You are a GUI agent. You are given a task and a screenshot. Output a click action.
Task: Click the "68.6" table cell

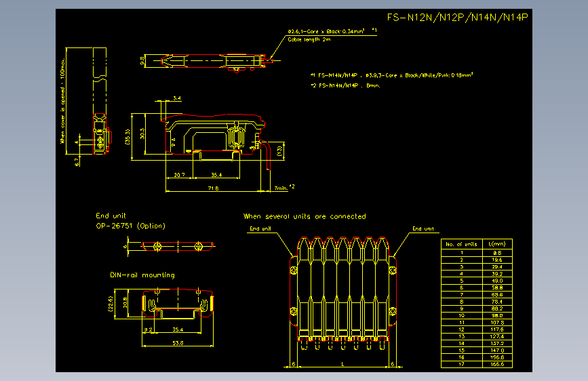pyautogui.click(x=497, y=295)
